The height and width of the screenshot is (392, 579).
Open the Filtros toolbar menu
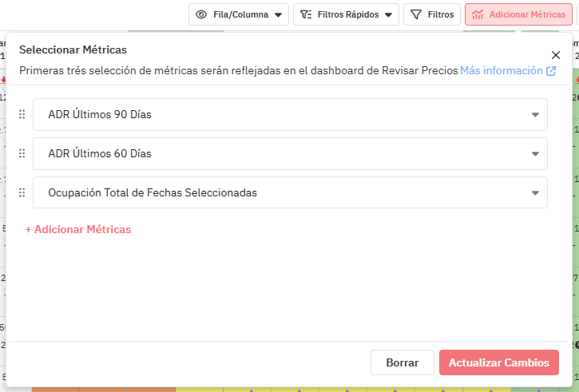432,14
